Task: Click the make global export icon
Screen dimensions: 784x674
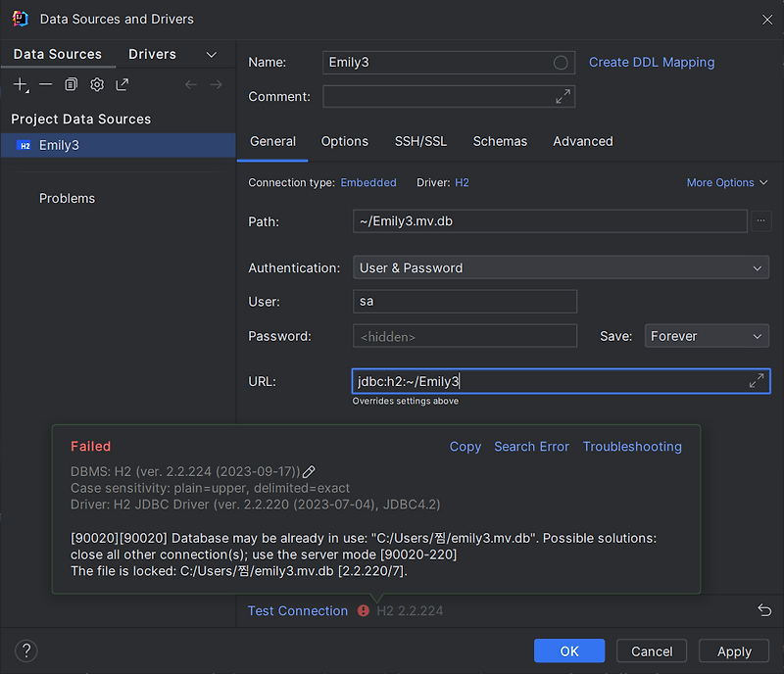Action: tap(122, 85)
